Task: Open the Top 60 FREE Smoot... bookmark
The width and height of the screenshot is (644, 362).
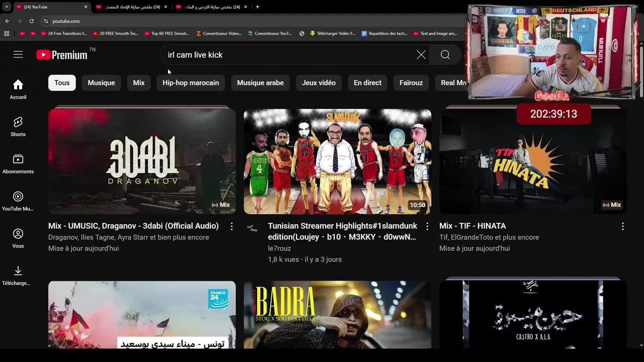Action: coord(166,34)
